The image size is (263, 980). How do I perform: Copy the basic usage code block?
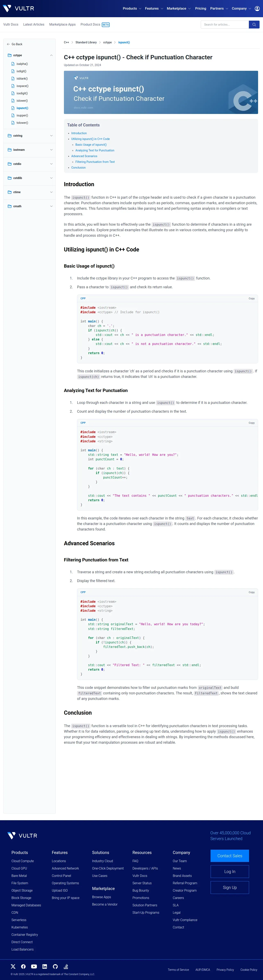pos(252,298)
